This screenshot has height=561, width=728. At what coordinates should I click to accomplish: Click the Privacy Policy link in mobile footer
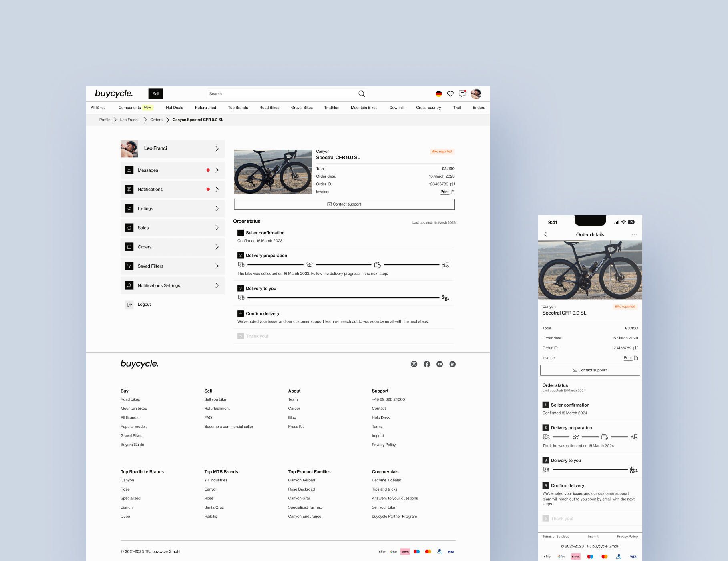point(627,537)
